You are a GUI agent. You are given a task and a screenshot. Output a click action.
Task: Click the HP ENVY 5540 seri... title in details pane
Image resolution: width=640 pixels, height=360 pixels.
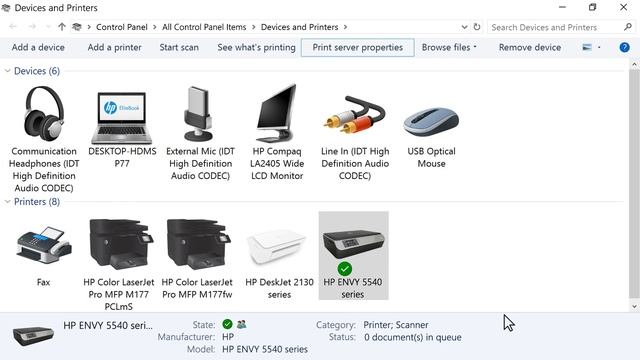[108, 325]
